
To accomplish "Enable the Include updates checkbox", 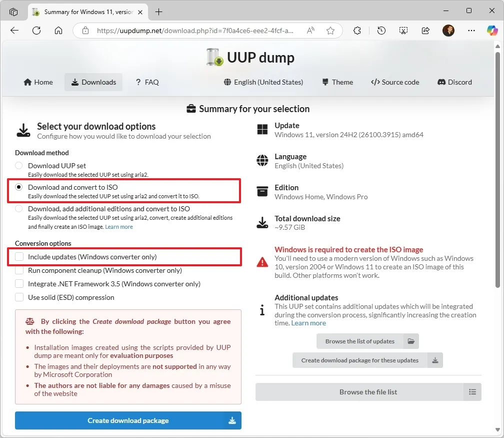I will coord(19,256).
